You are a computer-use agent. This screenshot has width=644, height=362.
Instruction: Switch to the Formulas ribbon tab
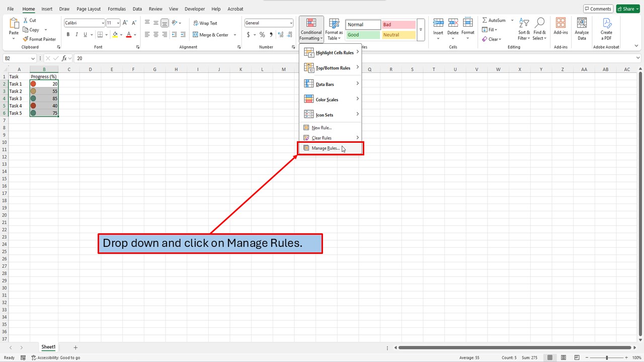(116, 9)
